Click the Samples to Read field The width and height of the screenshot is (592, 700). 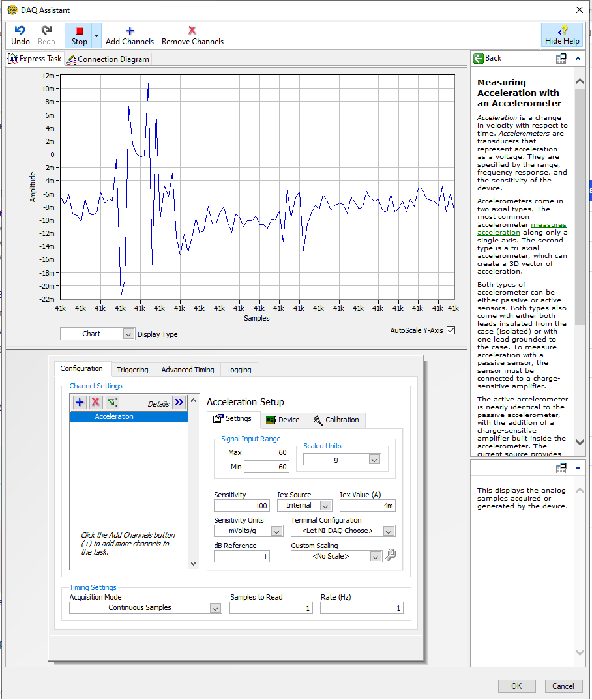point(271,608)
